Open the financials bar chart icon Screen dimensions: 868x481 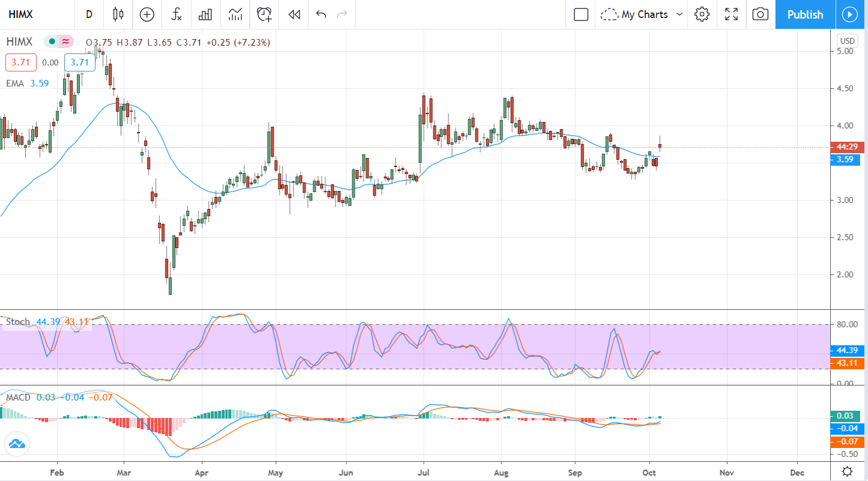pyautogui.click(x=206, y=14)
